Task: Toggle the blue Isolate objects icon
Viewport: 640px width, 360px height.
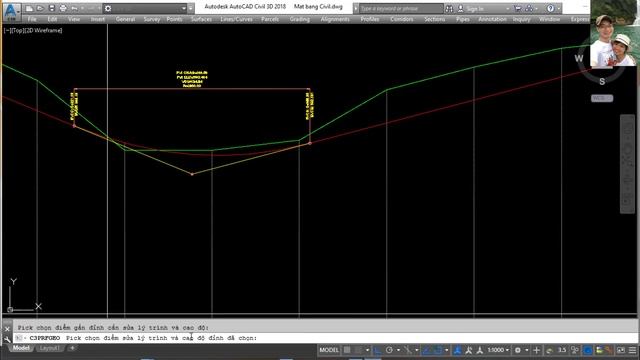Action: point(588,350)
